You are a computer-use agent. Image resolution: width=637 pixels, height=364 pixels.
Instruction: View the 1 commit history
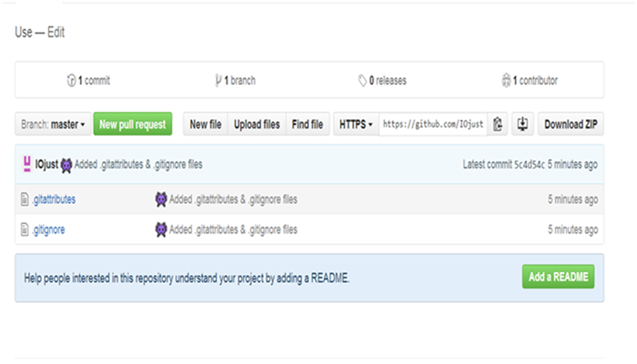pos(88,80)
